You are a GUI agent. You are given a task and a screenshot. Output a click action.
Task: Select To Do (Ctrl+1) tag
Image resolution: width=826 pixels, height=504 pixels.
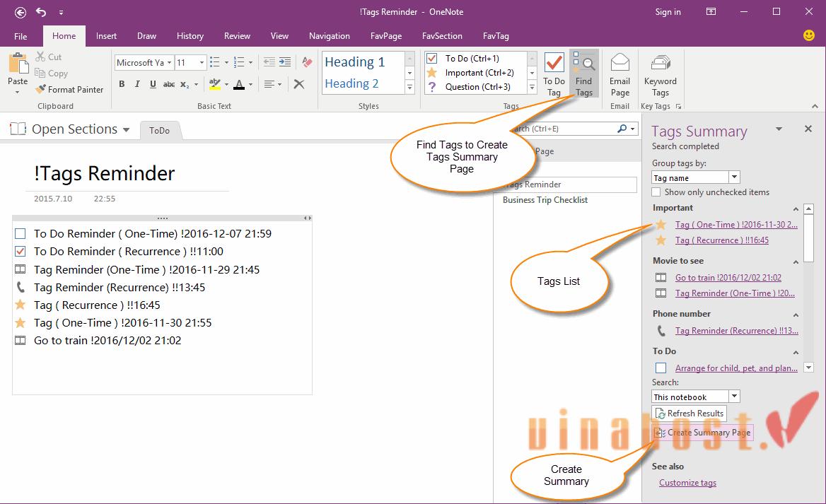coord(476,59)
